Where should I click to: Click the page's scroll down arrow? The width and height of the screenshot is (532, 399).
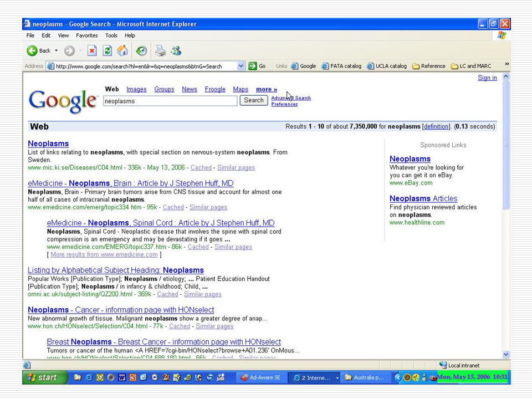coord(506,355)
